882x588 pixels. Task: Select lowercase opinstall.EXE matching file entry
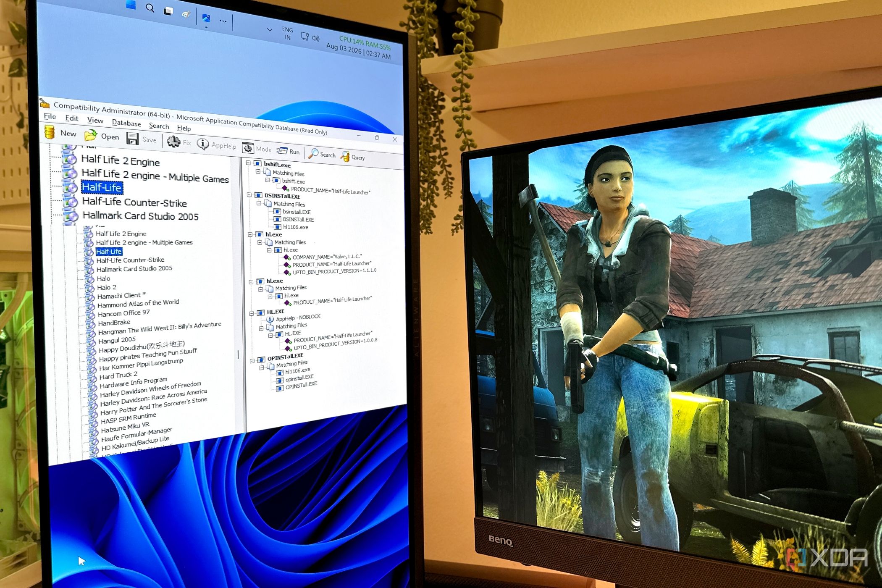pyautogui.click(x=299, y=378)
